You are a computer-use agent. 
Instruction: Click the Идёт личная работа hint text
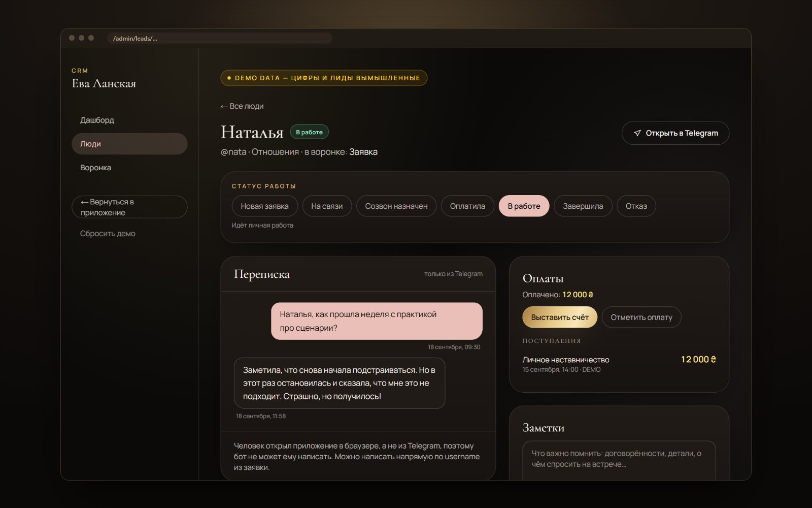pyautogui.click(x=262, y=225)
